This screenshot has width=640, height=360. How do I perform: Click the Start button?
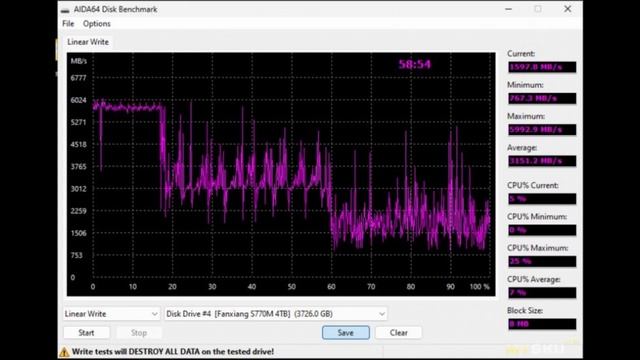pos(86,333)
